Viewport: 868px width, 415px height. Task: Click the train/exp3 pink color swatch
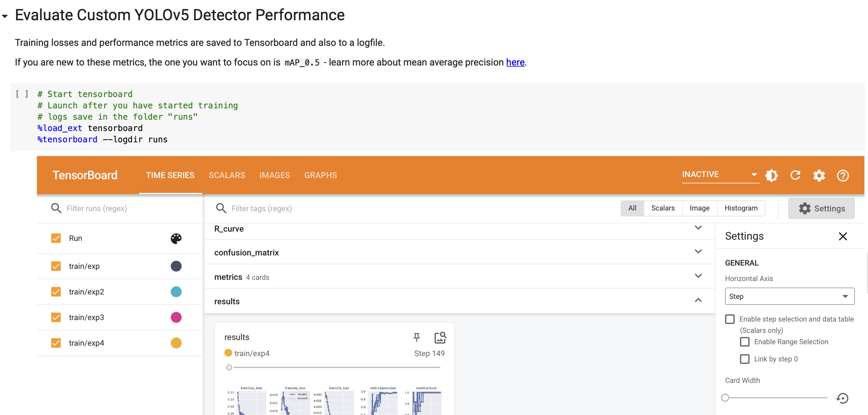point(176,317)
